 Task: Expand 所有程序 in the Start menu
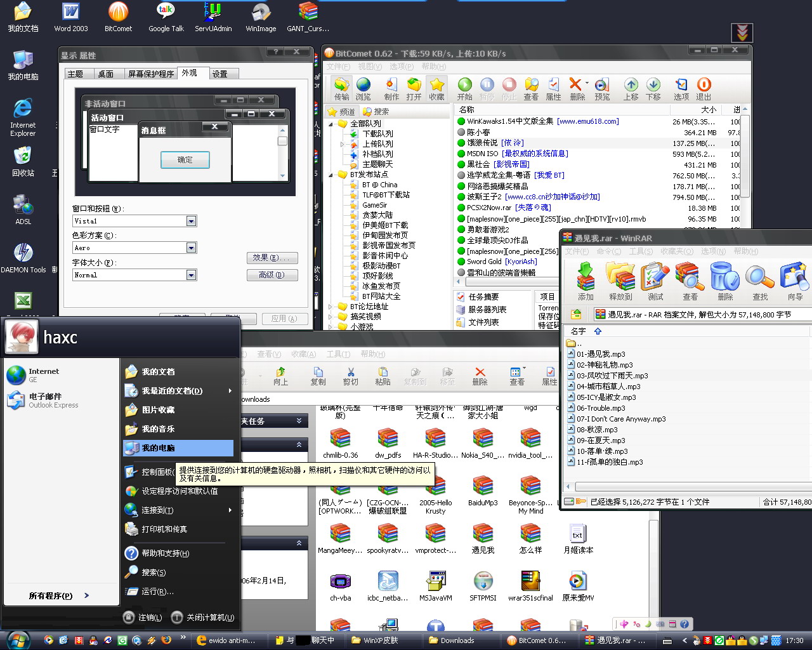click(59, 595)
